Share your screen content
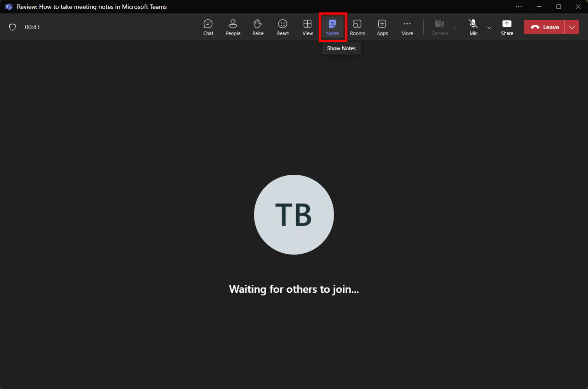The image size is (588, 389). pyautogui.click(x=507, y=27)
